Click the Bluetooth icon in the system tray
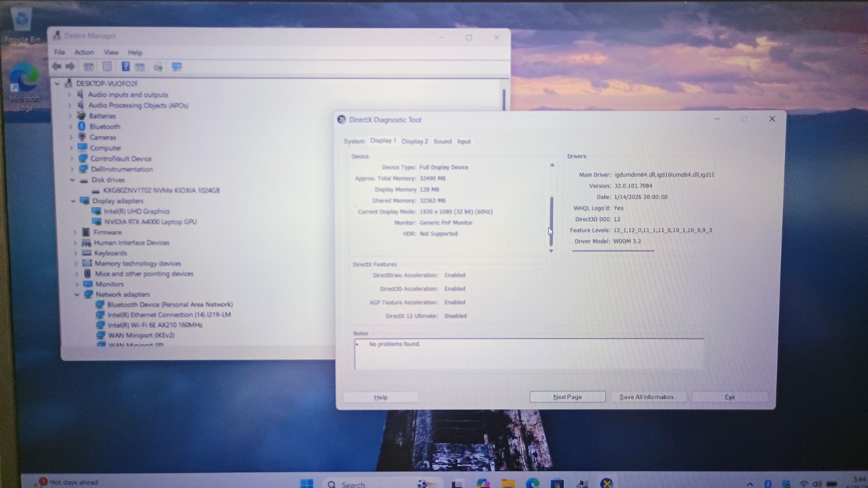868x488 pixels. point(768,484)
